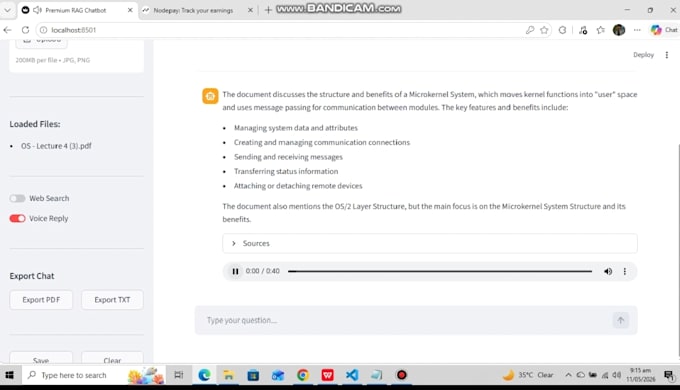Open the weather 35°C Clear widget

(x=528, y=375)
